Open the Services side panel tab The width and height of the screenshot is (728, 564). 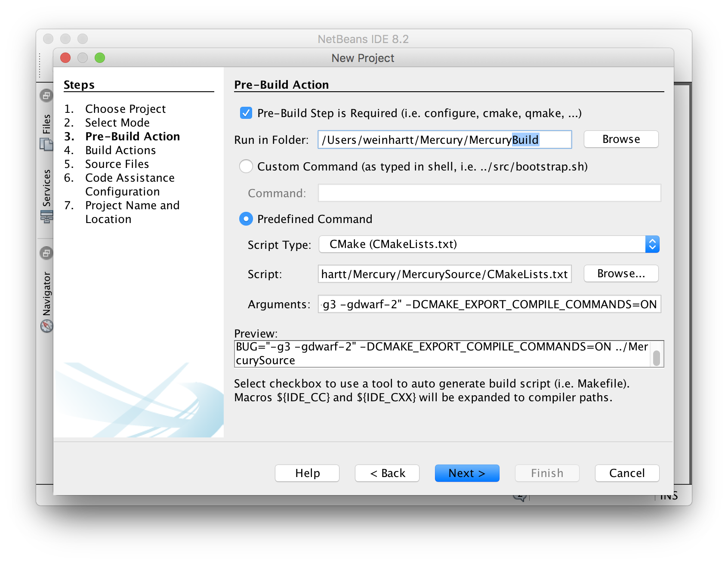point(46,188)
